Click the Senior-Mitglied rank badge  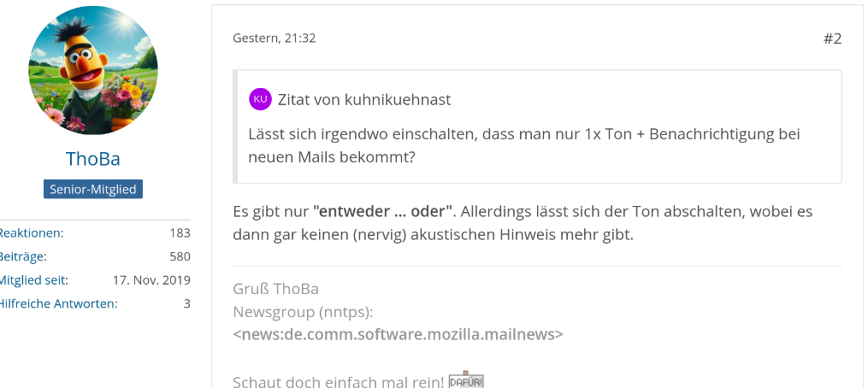[x=93, y=189]
